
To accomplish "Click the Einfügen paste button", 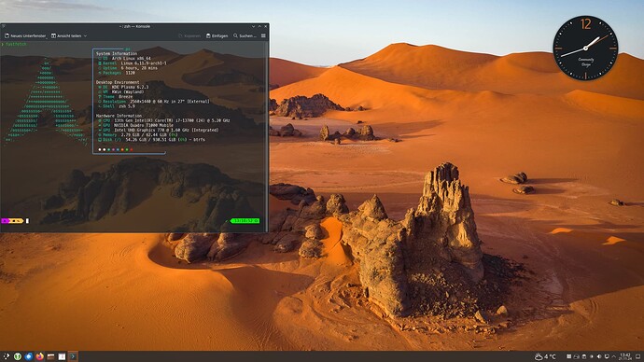I will tap(217, 35).
